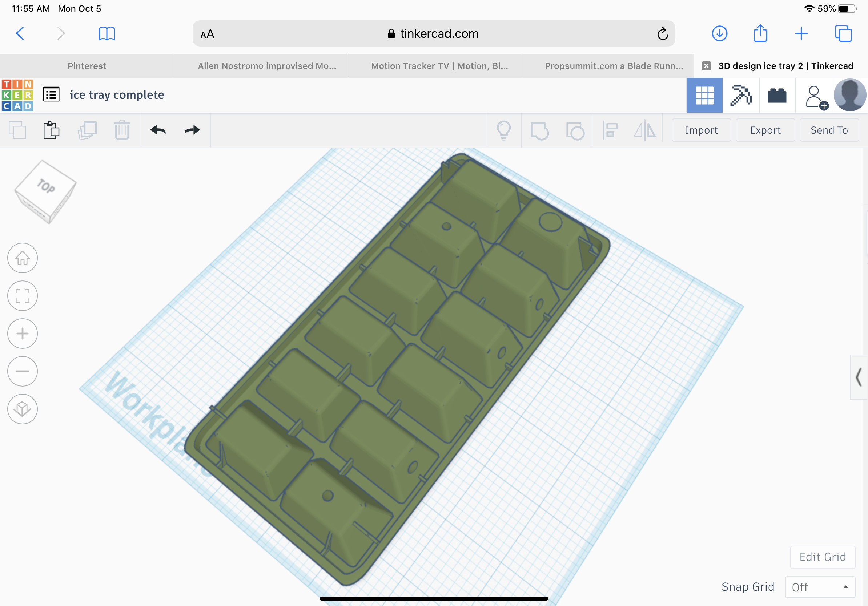This screenshot has width=868, height=606.
Task: Toggle show all lightbulb icon
Action: [x=503, y=130]
